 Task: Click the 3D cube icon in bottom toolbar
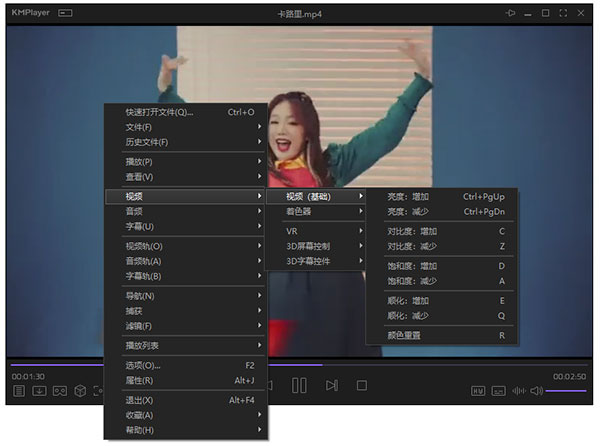80,391
